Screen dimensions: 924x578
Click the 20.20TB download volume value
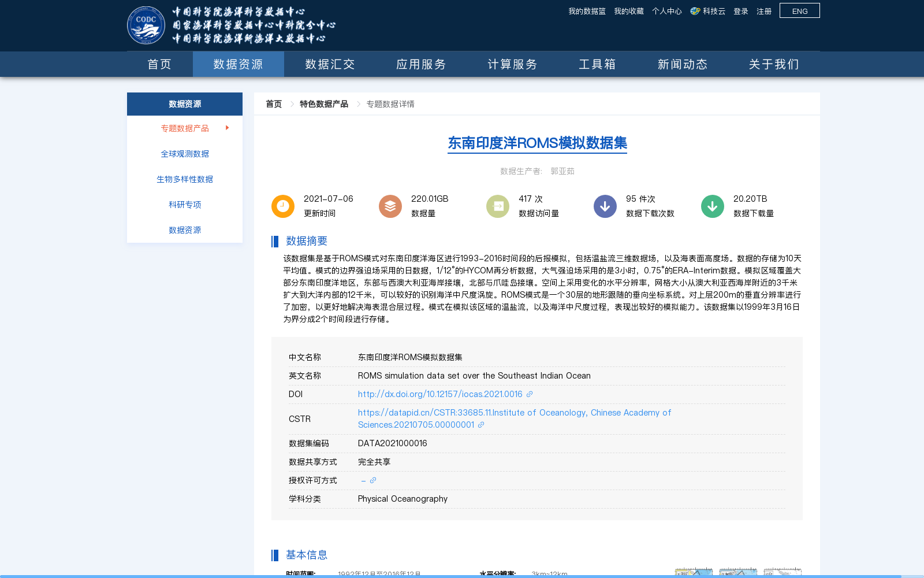click(750, 199)
